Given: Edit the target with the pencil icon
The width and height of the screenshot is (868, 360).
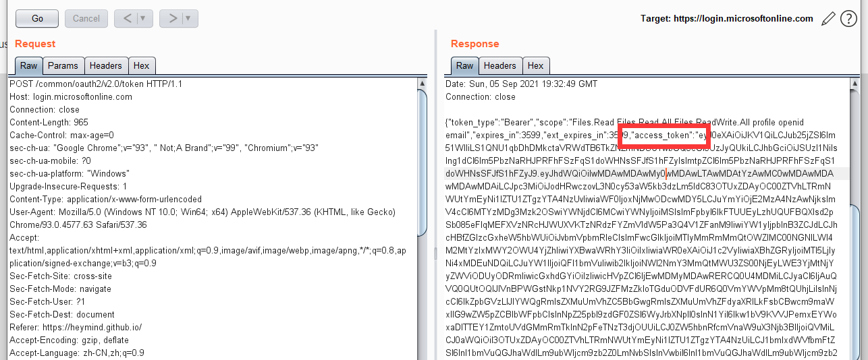Looking at the screenshot, I should pos(828,19).
